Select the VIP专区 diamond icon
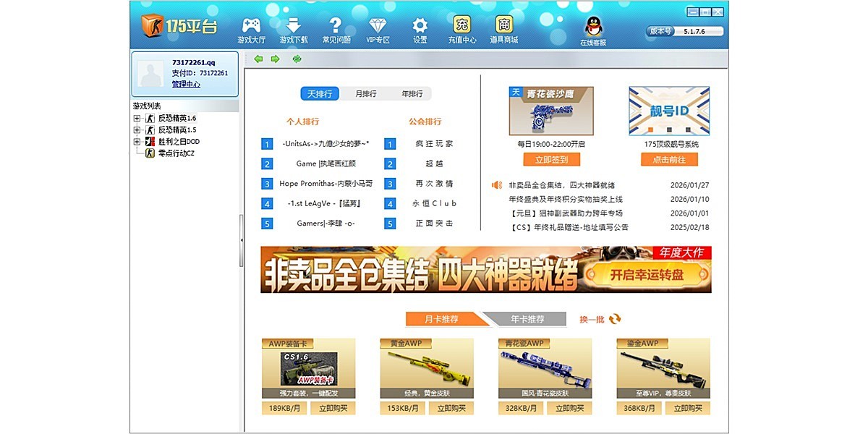The width and height of the screenshot is (868, 434). (x=377, y=24)
